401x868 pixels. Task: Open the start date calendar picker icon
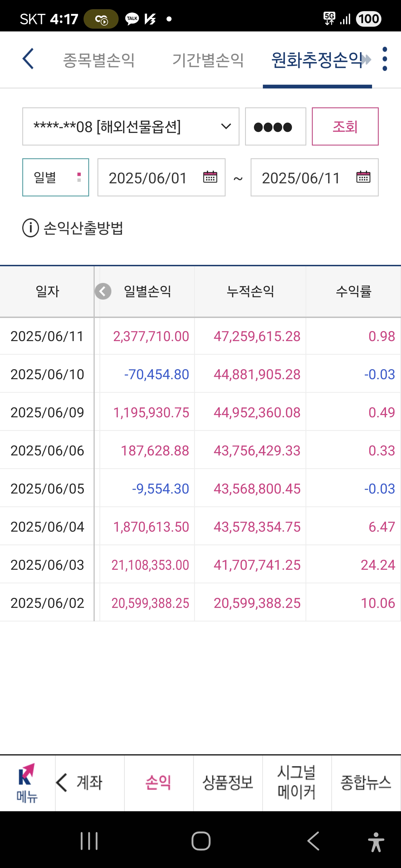point(210,177)
